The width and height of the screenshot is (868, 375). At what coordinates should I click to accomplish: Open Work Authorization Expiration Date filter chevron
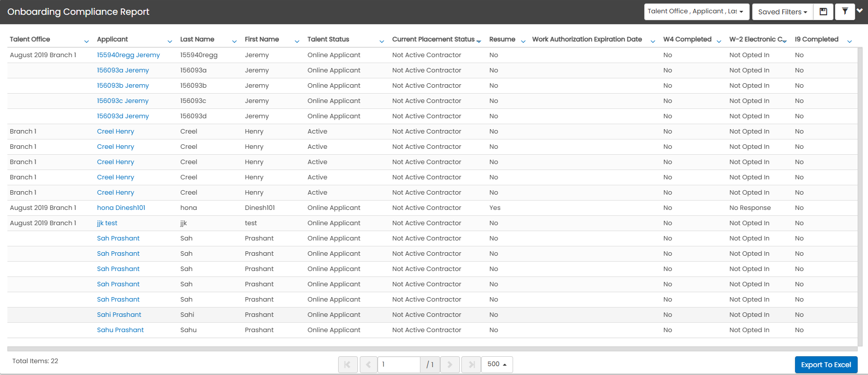653,41
